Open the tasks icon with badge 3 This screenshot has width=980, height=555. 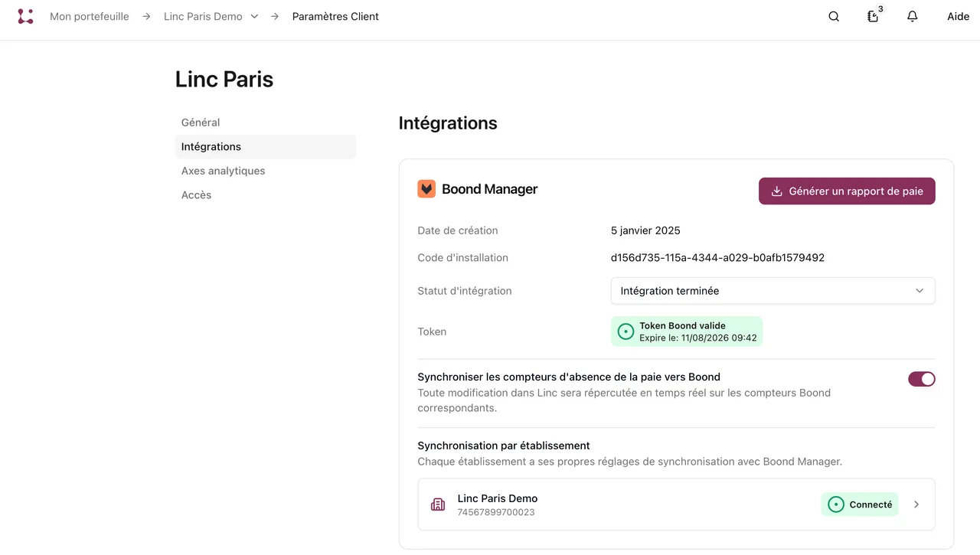pyautogui.click(x=873, y=15)
